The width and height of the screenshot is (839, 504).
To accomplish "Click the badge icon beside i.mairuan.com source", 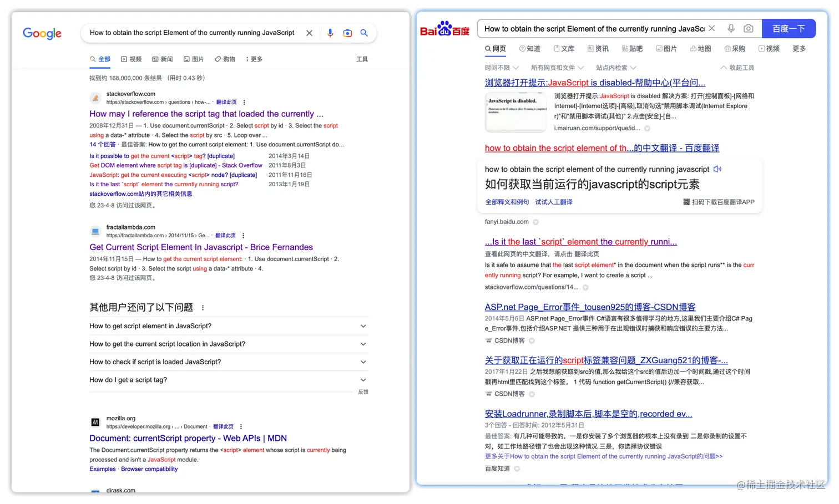I will [x=647, y=129].
